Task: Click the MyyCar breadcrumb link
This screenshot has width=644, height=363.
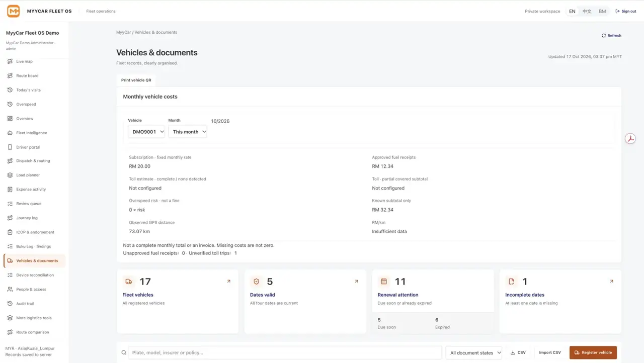Action: pyautogui.click(x=123, y=32)
